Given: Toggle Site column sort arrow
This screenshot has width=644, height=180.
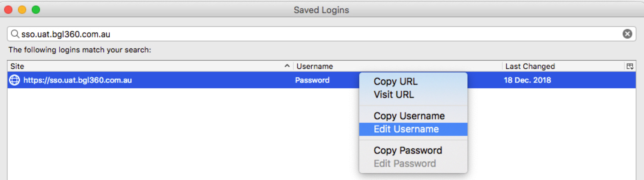Looking at the screenshot, I should point(287,66).
